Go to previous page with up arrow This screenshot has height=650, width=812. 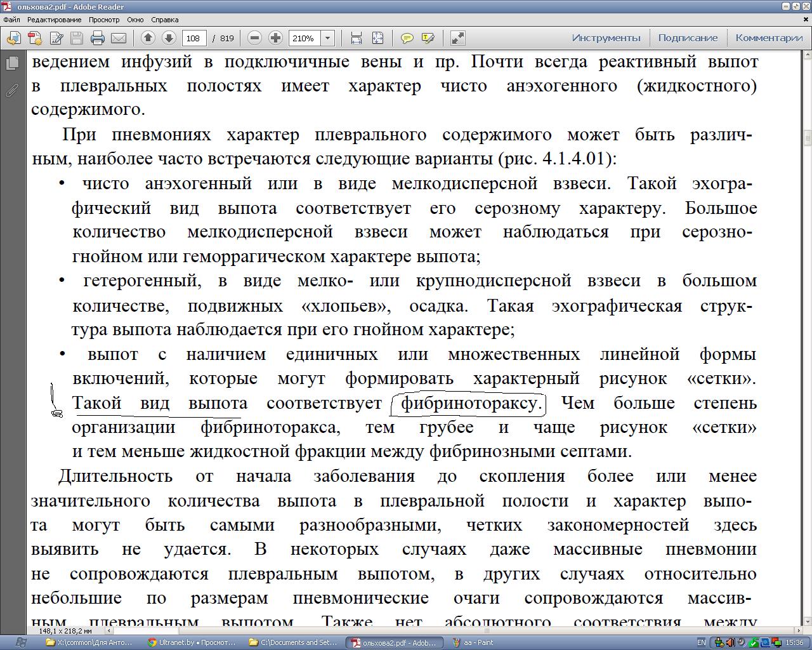148,38
